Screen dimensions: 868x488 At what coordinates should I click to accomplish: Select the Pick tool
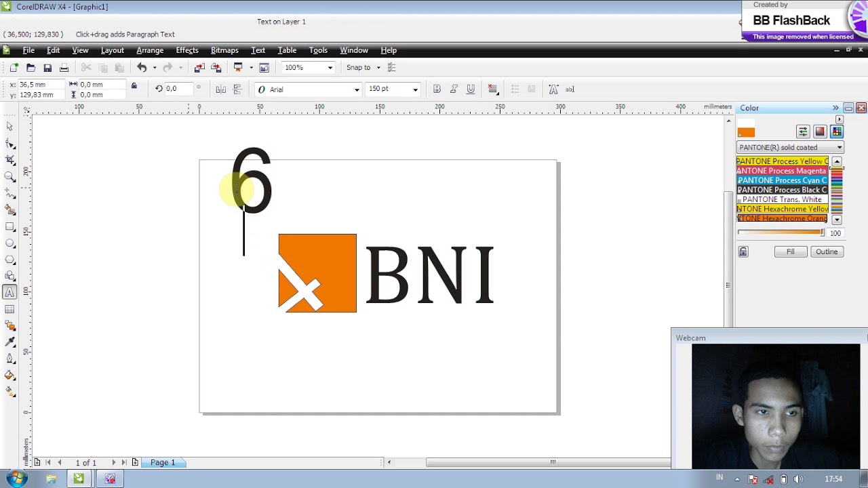pos(9,127)
